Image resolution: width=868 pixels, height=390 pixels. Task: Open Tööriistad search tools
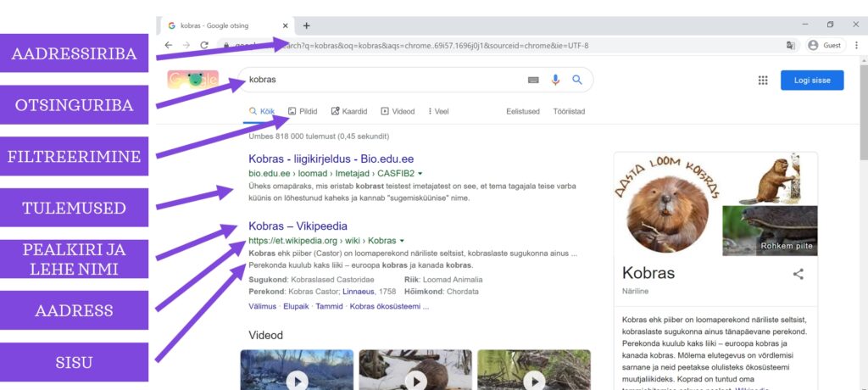pyautogui.click(x=569, y=111)
